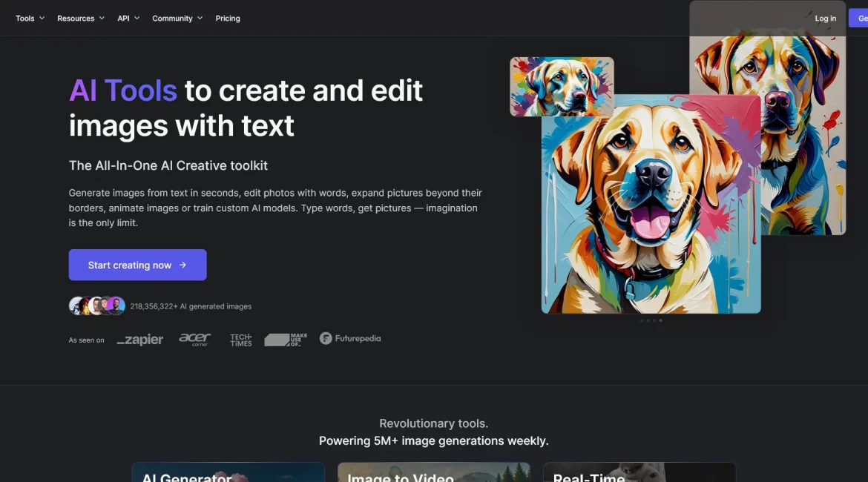
Task: Expand the Community menu
Action: (177, 19)
